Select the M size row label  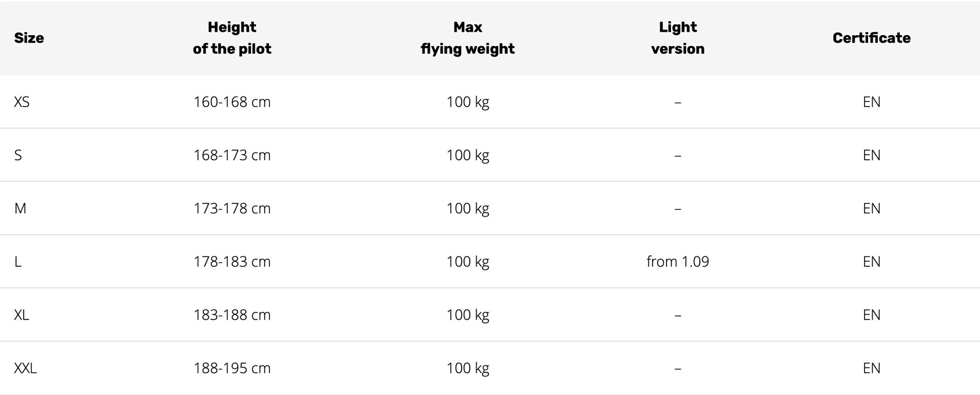pos(20,208)
